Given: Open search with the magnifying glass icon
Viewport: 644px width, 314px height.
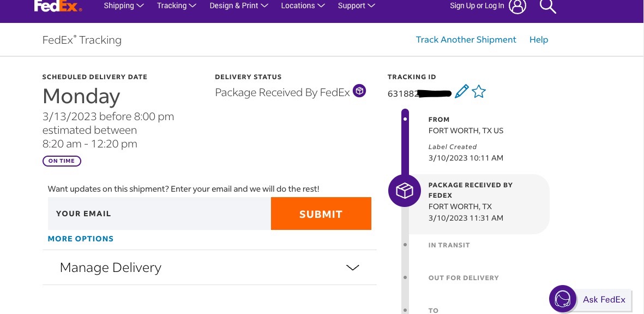Looking at the screenshot, I should [547, 6].
